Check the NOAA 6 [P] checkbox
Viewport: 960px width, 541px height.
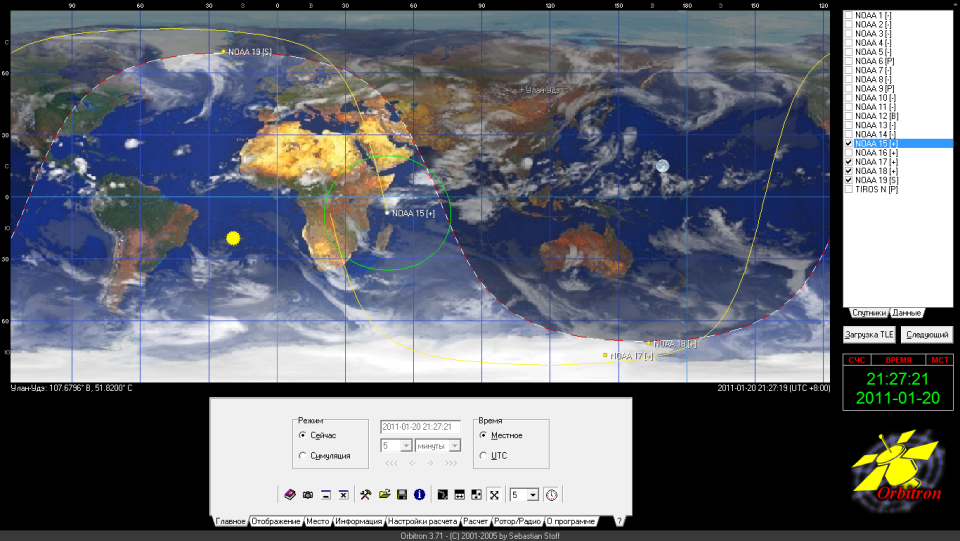(849, 61)
